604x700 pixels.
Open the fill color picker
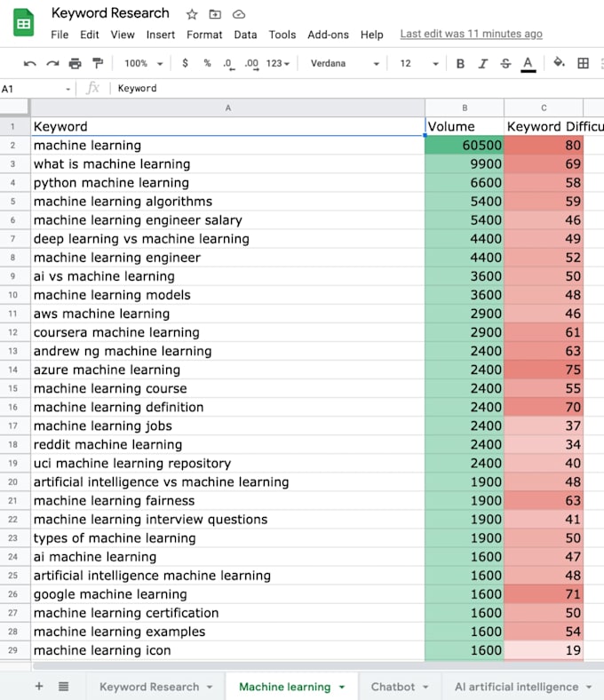(559, 62)
